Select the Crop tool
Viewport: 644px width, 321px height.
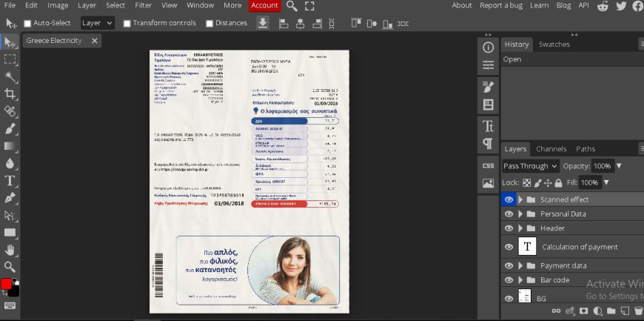10,94
